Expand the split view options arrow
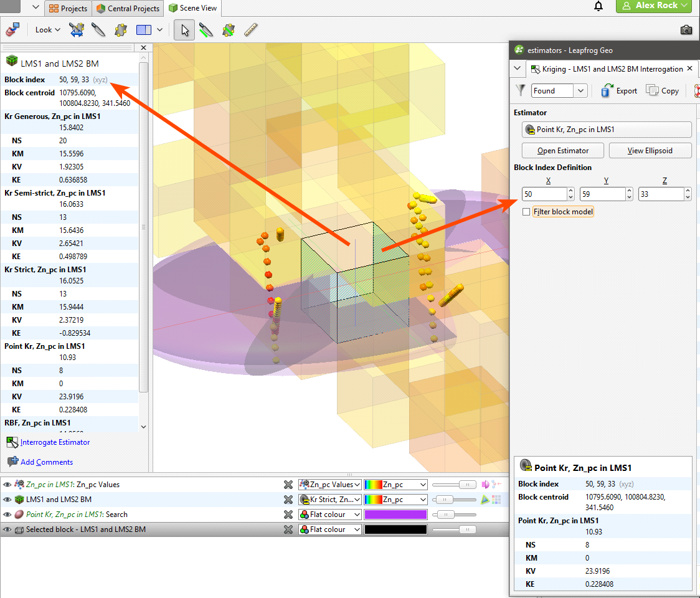The image size is (700, 598). [159, 30]
